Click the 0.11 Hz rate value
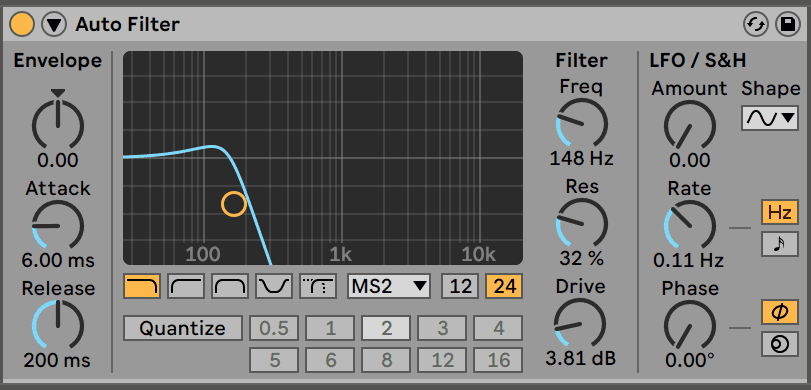The width and height of the screenshot is (811, 390). (688, 260)
